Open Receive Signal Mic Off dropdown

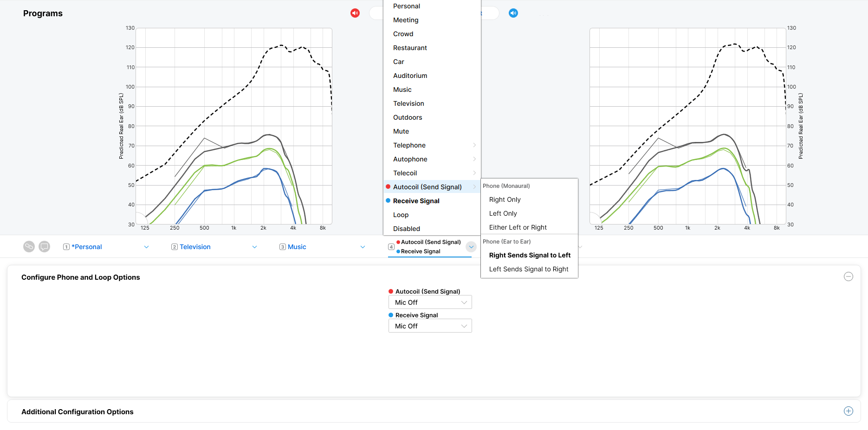(430, 326)
